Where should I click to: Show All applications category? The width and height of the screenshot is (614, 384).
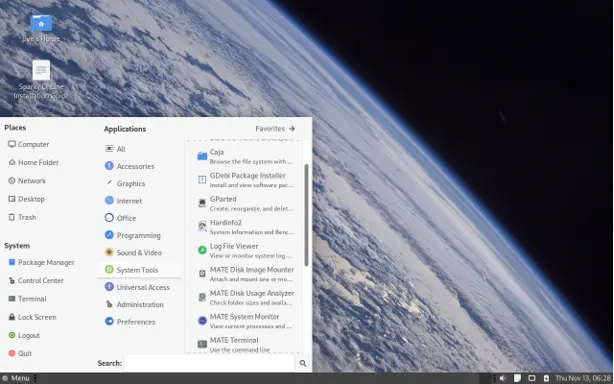[115, 149]
